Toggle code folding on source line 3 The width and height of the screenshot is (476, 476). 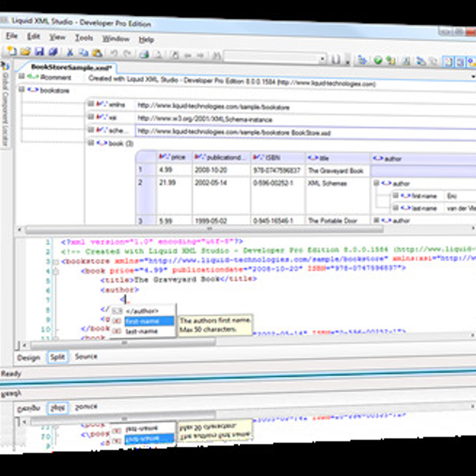click(56, 262)
